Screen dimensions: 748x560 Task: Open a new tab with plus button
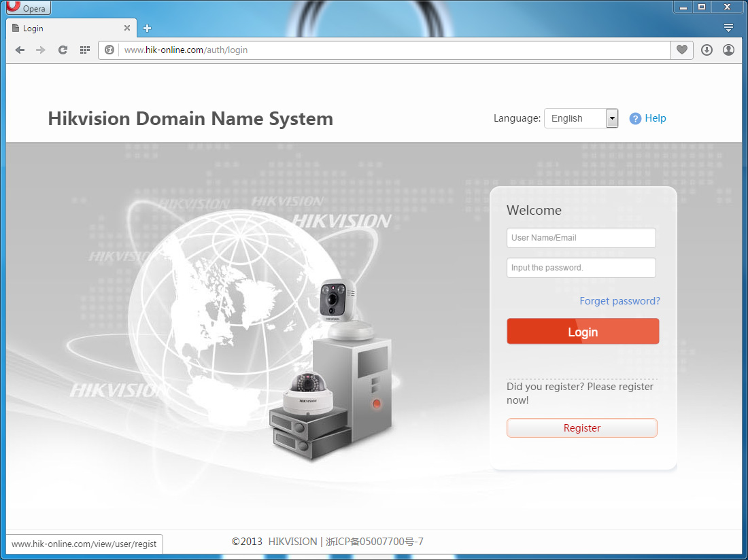[147, 28]
